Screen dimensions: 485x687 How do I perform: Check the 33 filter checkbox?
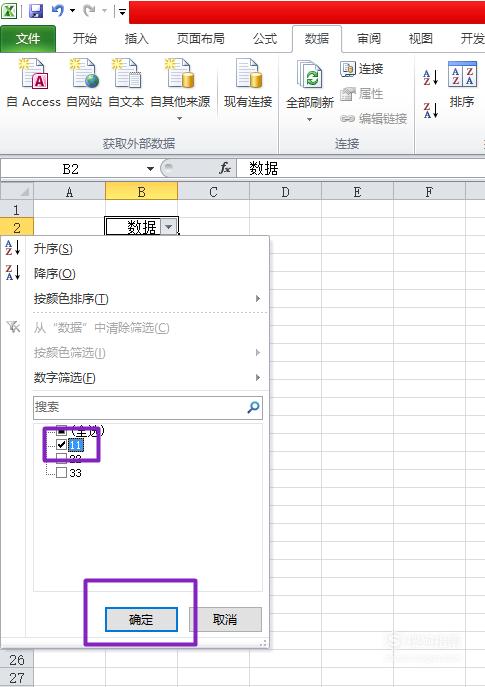click(x=62, y=473)
